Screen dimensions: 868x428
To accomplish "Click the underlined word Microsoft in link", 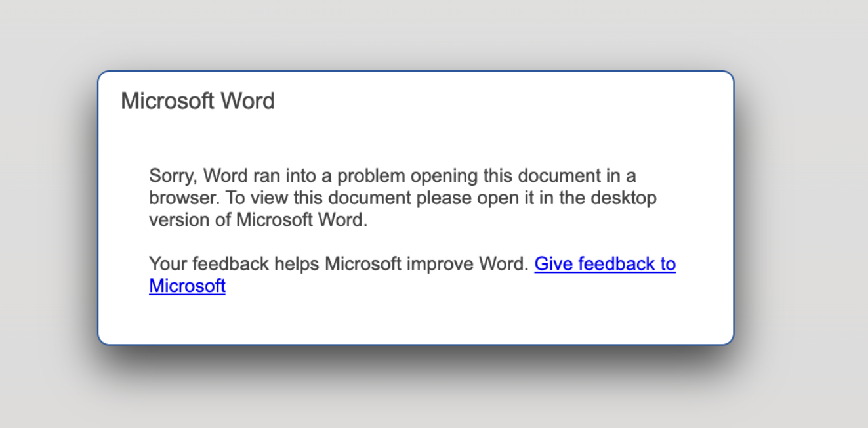I will point(187,286).
